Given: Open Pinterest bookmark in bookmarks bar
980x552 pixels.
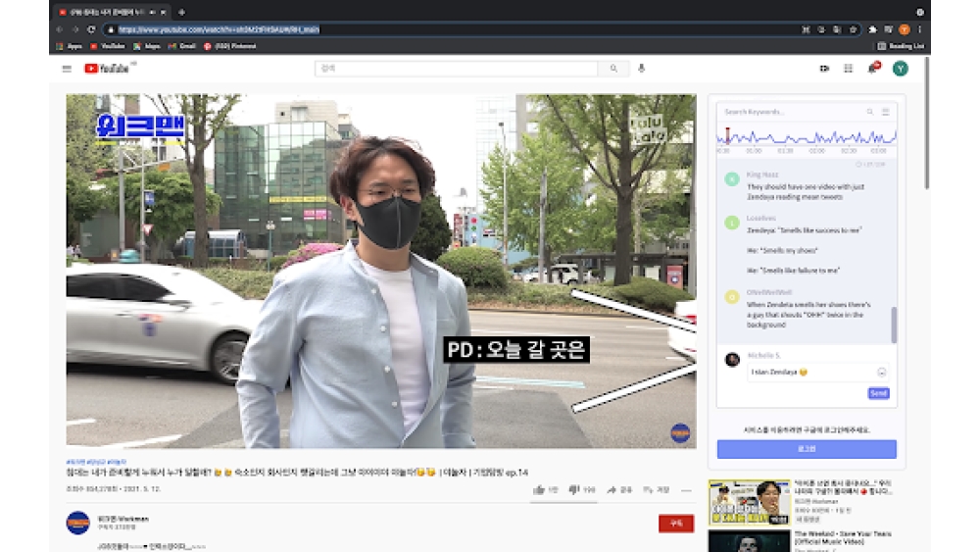Looking at the screenshot, I should [x=230, y=46].
